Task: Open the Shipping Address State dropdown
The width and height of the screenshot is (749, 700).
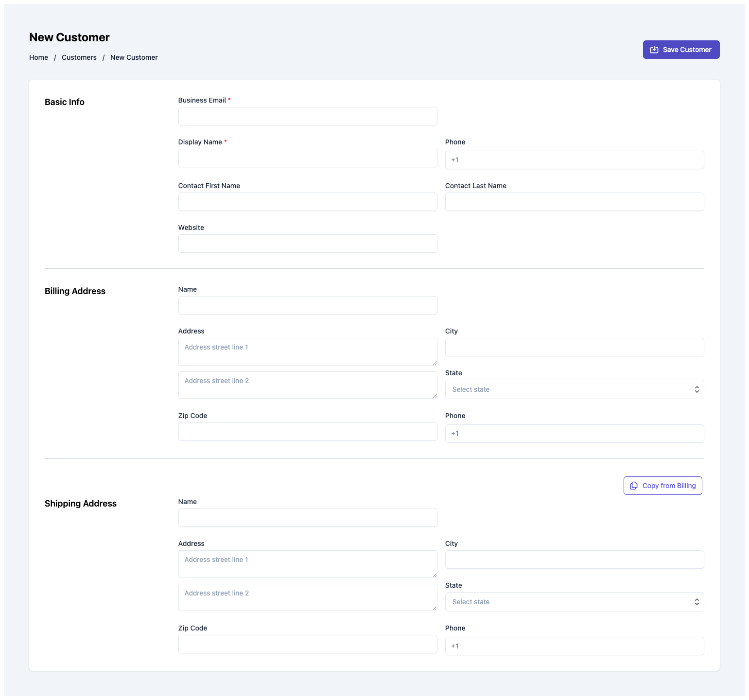Action: (575, 602)
